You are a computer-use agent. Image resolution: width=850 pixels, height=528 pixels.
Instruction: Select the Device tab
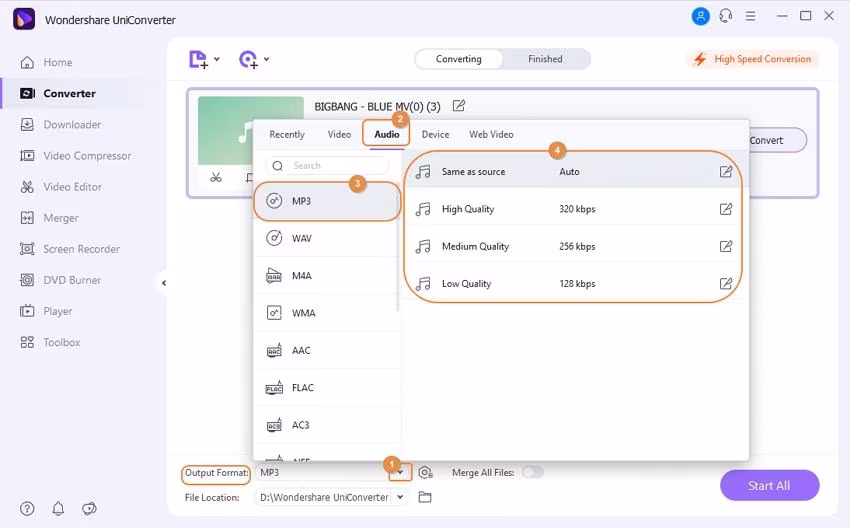[x=435, y=134]
